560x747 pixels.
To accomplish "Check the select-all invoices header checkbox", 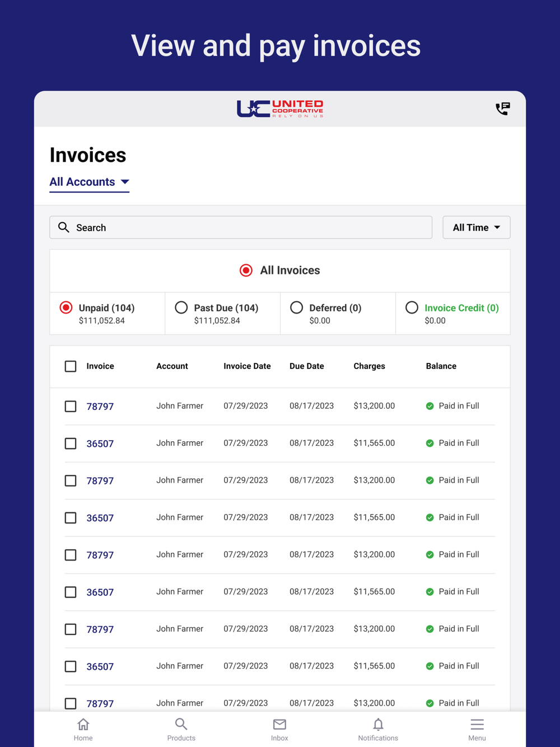I will (71, 366).
